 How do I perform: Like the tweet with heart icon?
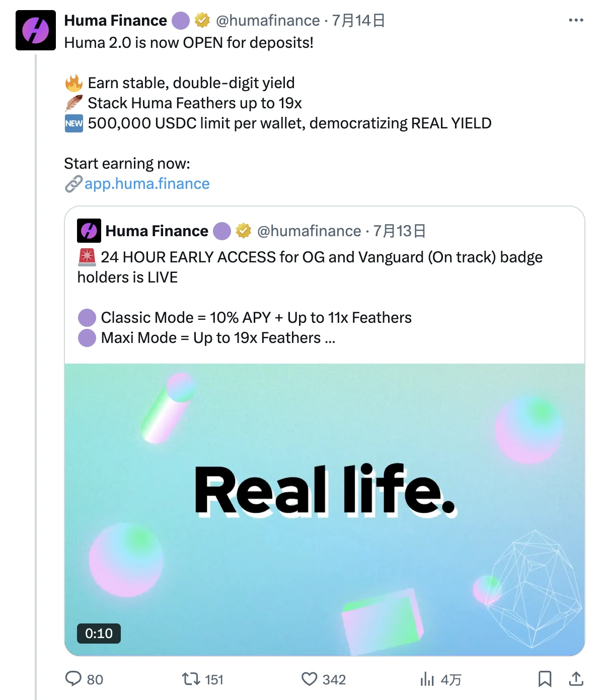[x=309, y=679]
